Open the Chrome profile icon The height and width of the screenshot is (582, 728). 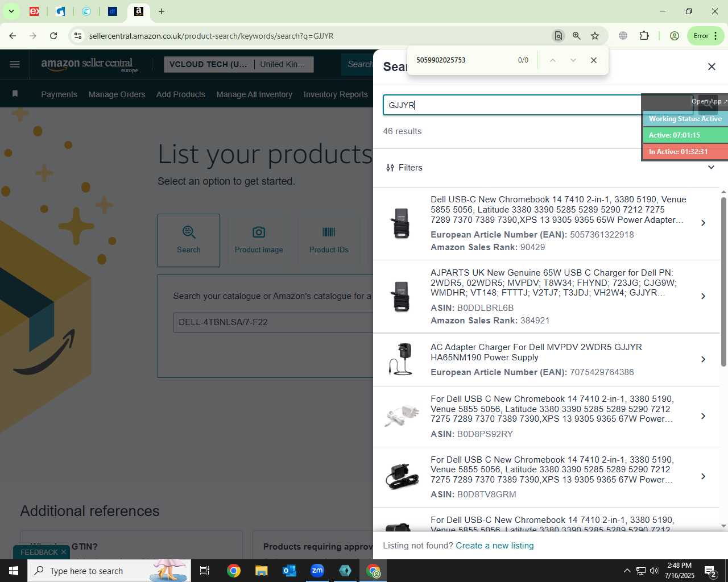[x=675, y=36]
